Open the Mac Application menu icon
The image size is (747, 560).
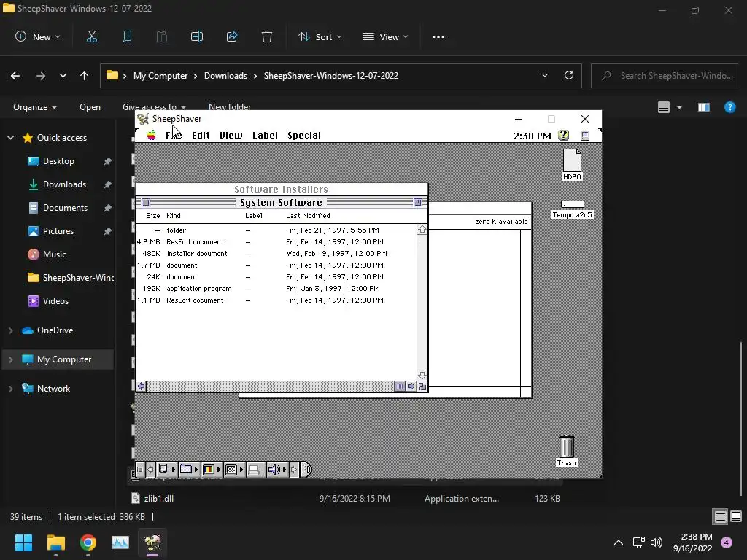(x=585, y=136)
